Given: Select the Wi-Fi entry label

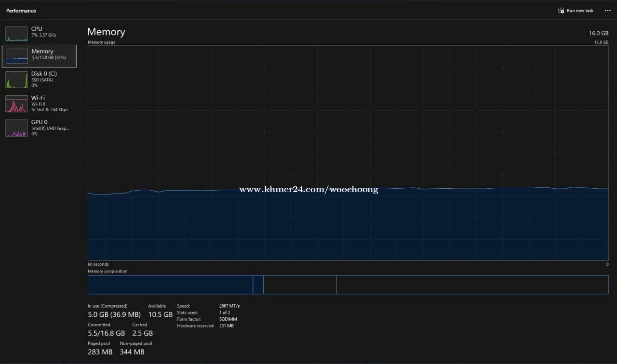Looking at the screenshot, I should pyautogui.click(x=38, y=98).
